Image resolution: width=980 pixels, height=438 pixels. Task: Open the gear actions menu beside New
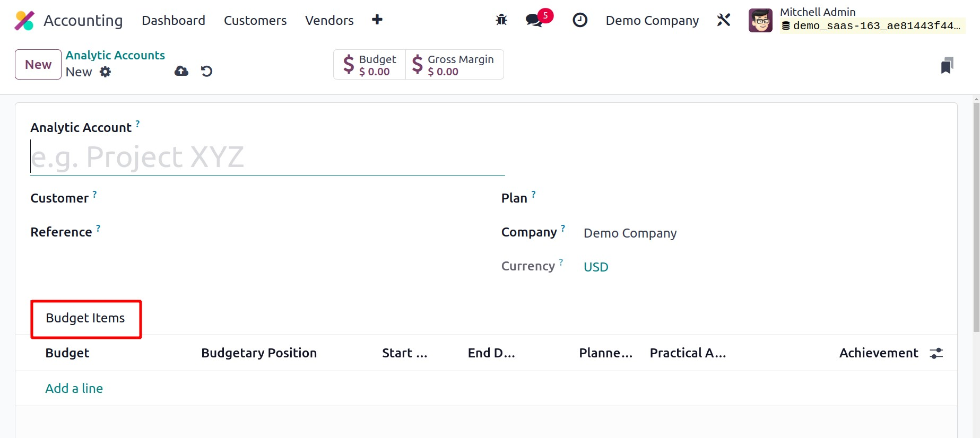point(106,72)
